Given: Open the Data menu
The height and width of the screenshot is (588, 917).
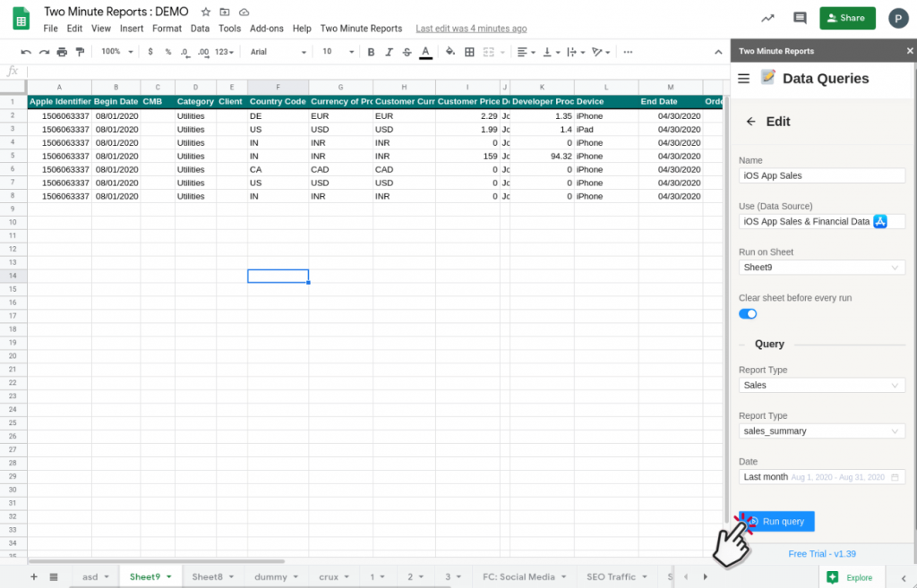Looking at the screenshot, I should tap(200, 28).
